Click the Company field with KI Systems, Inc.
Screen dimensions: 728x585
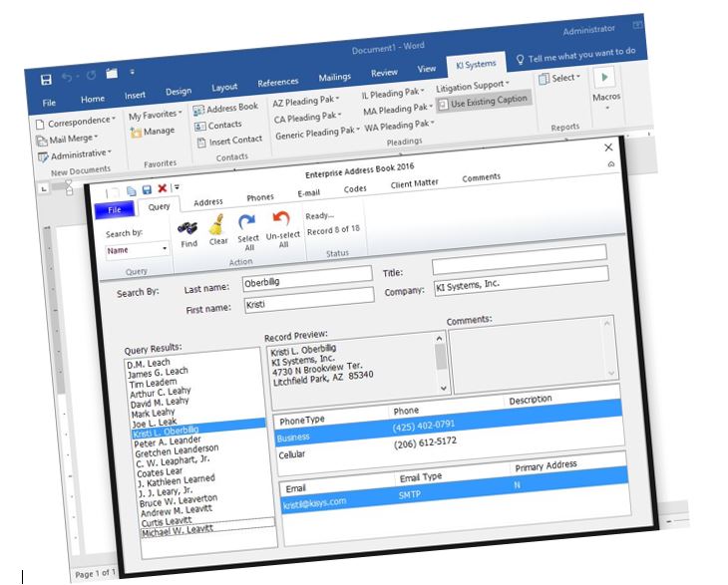pyautogui.click(x=521, y=281)
